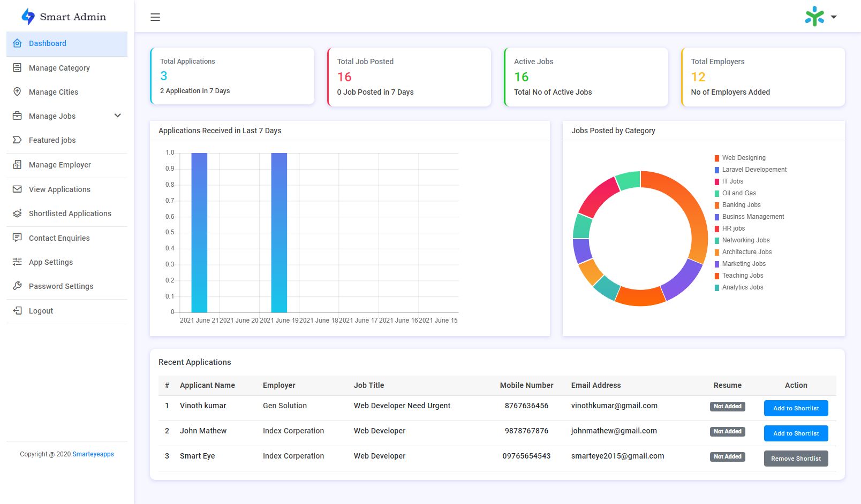Click the Password Settings wrench icon

(17, 286)
